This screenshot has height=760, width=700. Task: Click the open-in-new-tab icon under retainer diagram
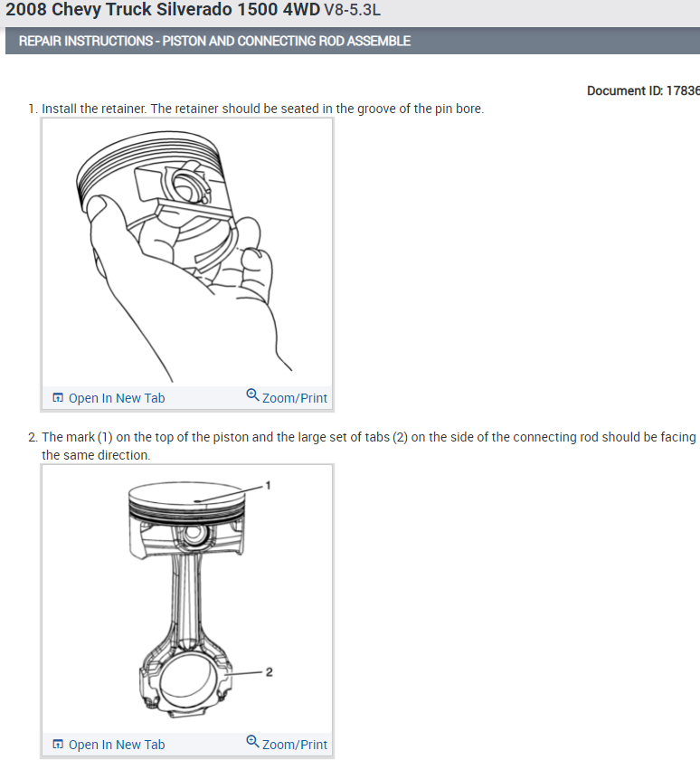(58, 398)
